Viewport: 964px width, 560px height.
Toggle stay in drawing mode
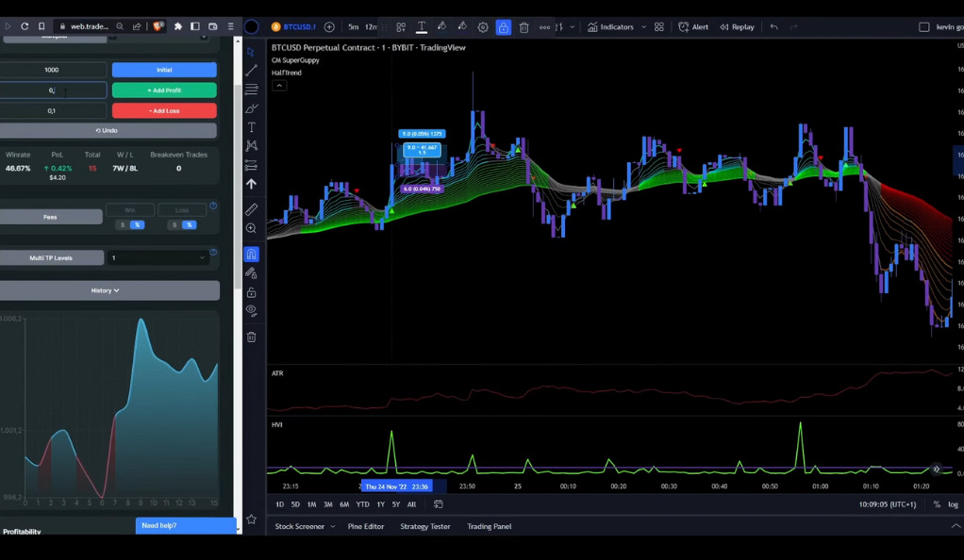[251, 273]
